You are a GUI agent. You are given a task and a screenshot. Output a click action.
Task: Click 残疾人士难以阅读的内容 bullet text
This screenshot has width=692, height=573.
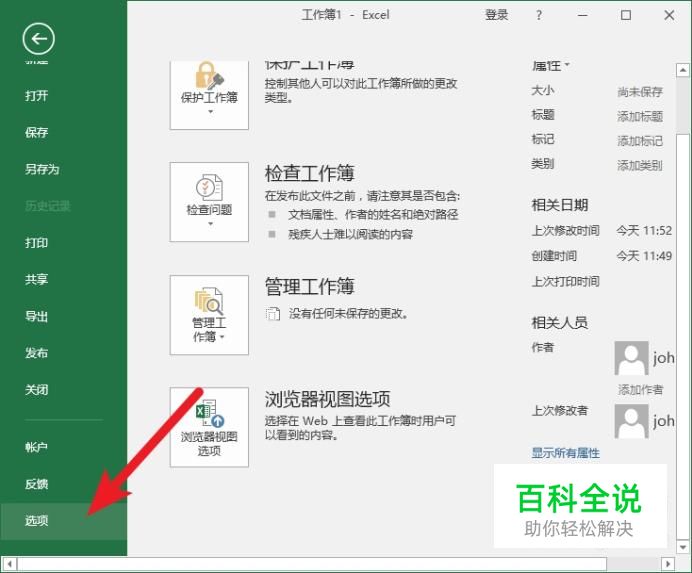[350, 234]
